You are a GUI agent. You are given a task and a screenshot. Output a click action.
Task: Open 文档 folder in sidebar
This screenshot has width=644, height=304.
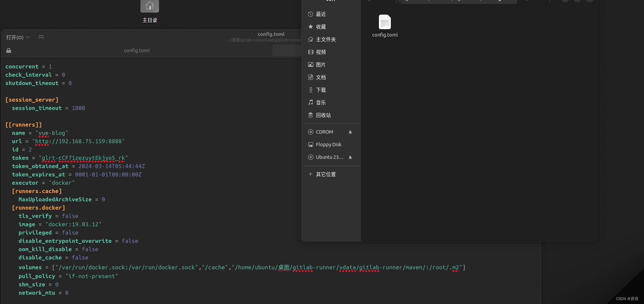pyautogui.click(x=331, y=77)
